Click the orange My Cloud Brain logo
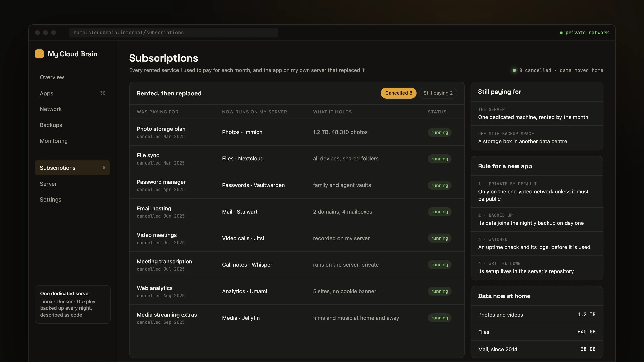The width and height of the screenshot is (644, 362). [39, 54]
